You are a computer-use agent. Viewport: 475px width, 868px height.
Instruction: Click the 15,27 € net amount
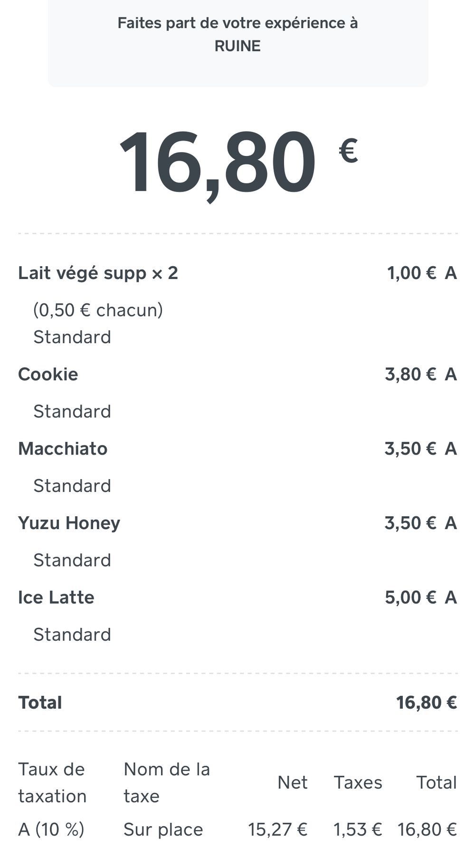277,829
